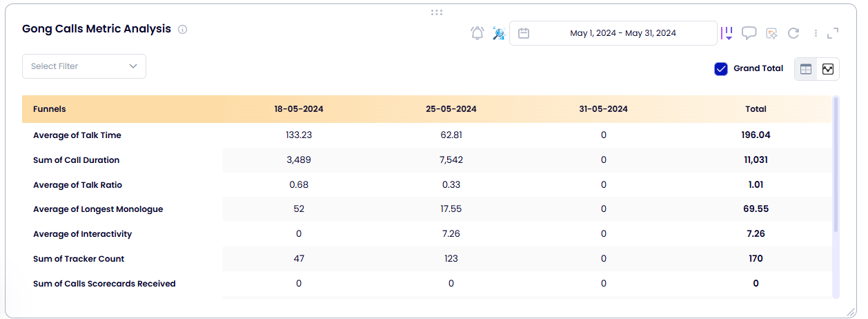Uncheck the Grand Total checkbox
This screenshot has width=868, height=319.
coord(721,69)
